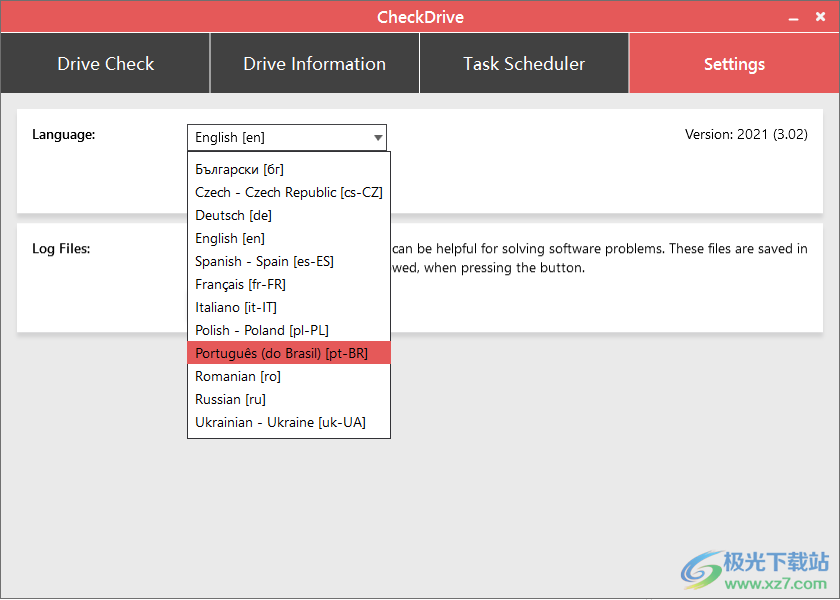840x600 pixels.
Task: Select Czech - Czech Republic [cs-CZ]
Action: 289,192
